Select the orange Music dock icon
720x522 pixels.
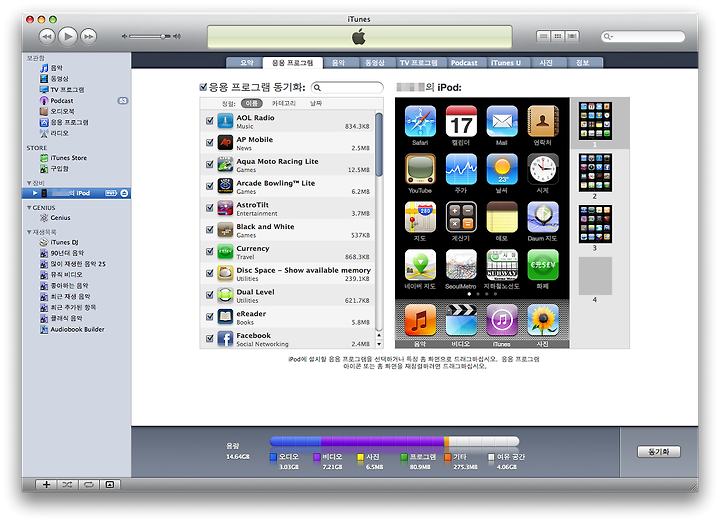pyautogui.click(x=420, y=320)
